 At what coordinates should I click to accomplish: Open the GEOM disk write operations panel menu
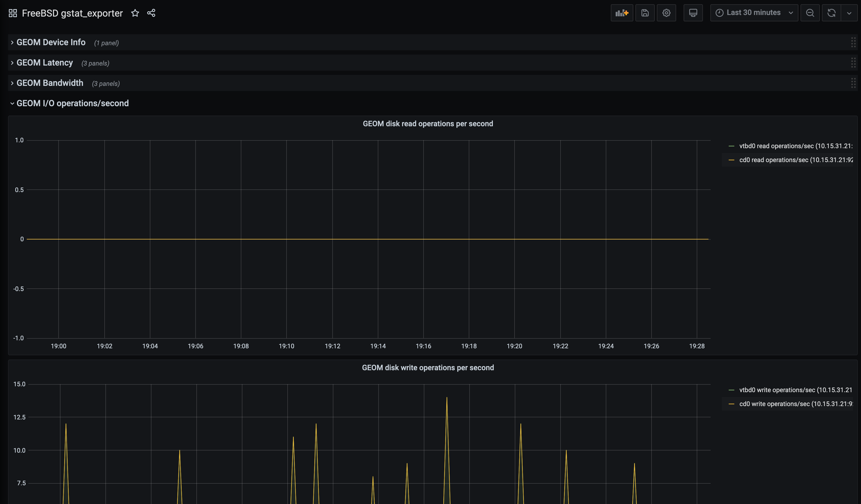point(428,368)
